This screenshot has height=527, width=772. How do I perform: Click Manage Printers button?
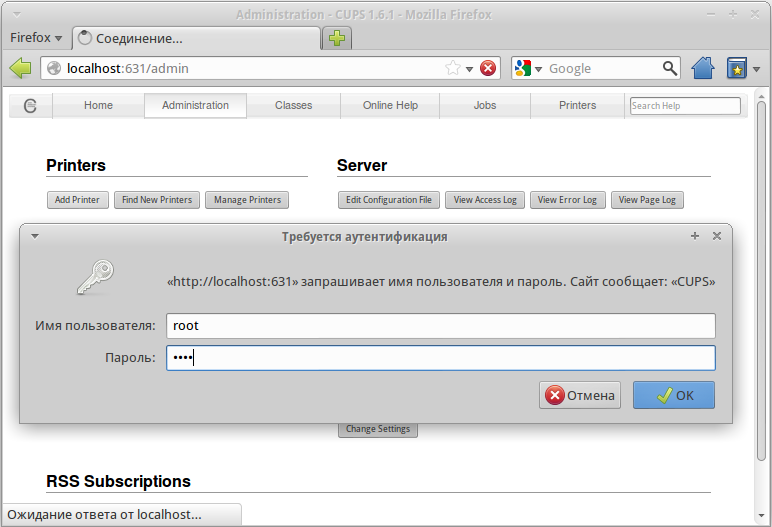(x=247, y=200)
